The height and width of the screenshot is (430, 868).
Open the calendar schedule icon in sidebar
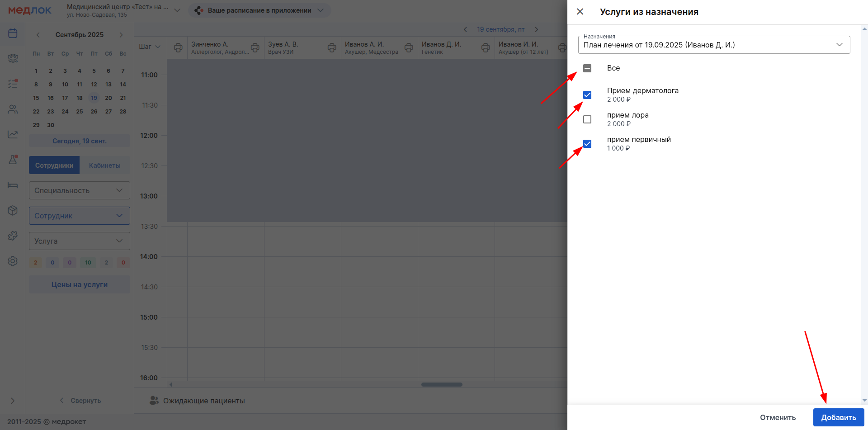tap(13, 33)
